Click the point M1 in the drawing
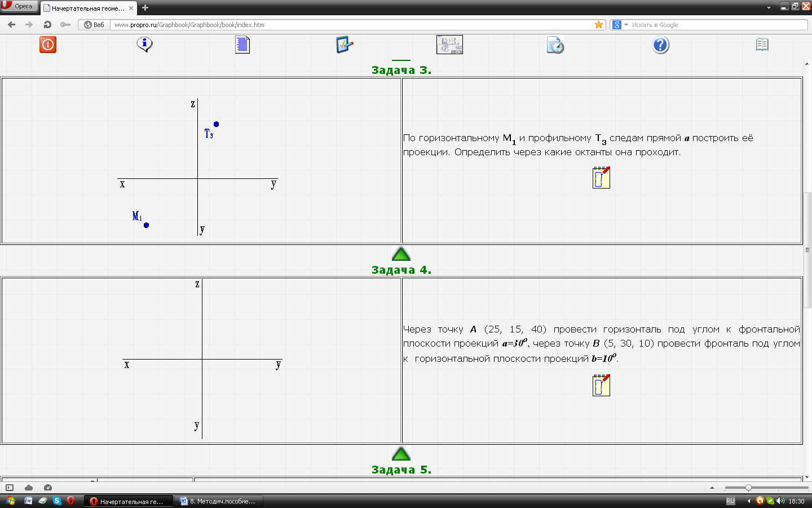812x508 pixels. coord(146,225)
